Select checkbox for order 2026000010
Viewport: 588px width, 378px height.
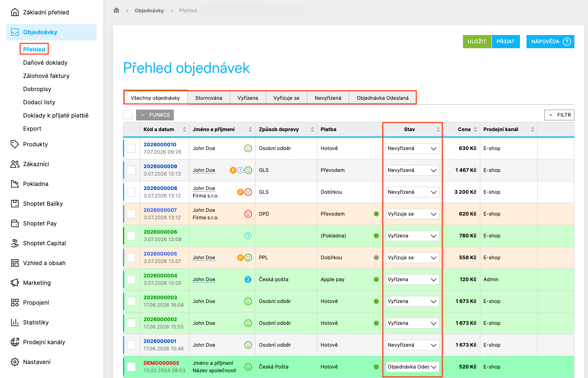[x=131, y=148]
